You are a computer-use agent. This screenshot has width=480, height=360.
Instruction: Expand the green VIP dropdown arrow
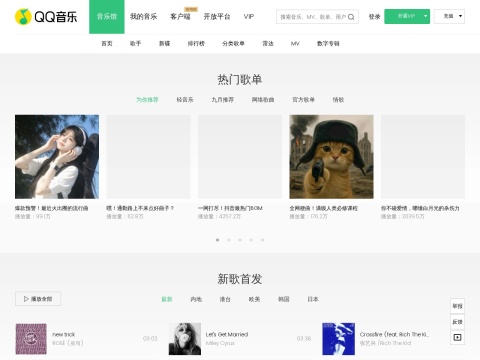[x=425, y=16]
